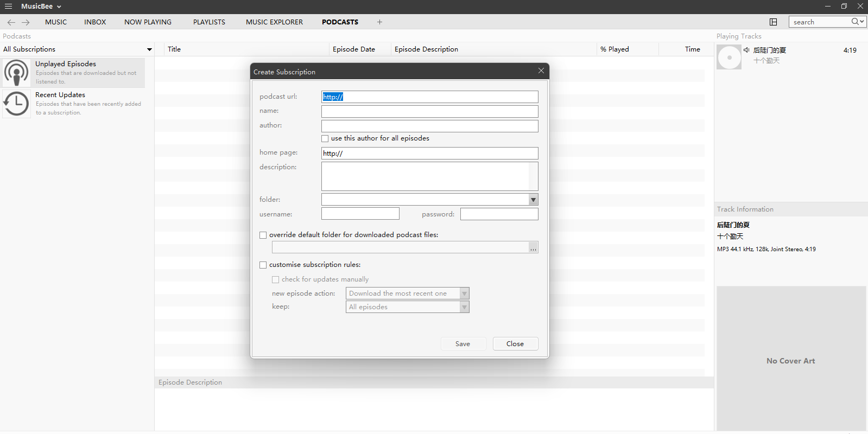Viewport: 868px width, 434px height.
Task: Switch to the Playlists tab
Action: click(209, 22)
